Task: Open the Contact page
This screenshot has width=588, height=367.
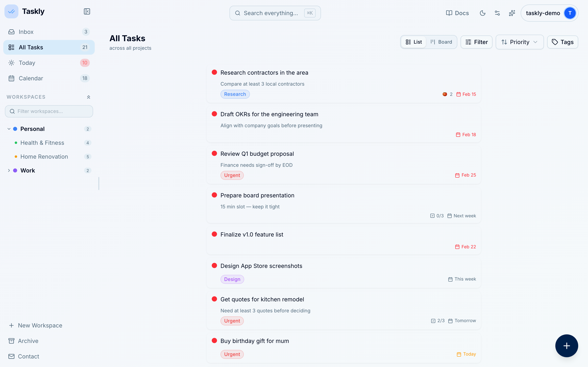Action: 28,356
